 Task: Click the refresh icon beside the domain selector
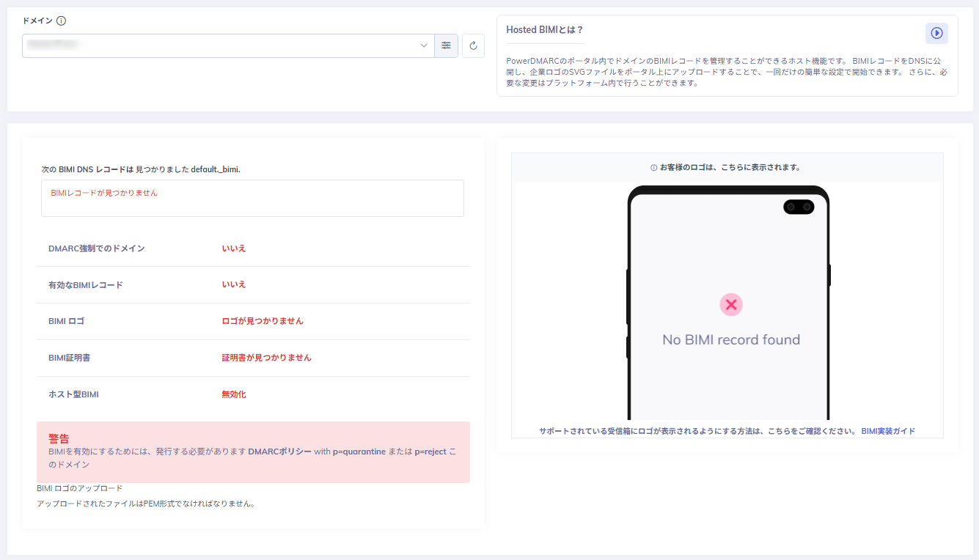point(472,45)
